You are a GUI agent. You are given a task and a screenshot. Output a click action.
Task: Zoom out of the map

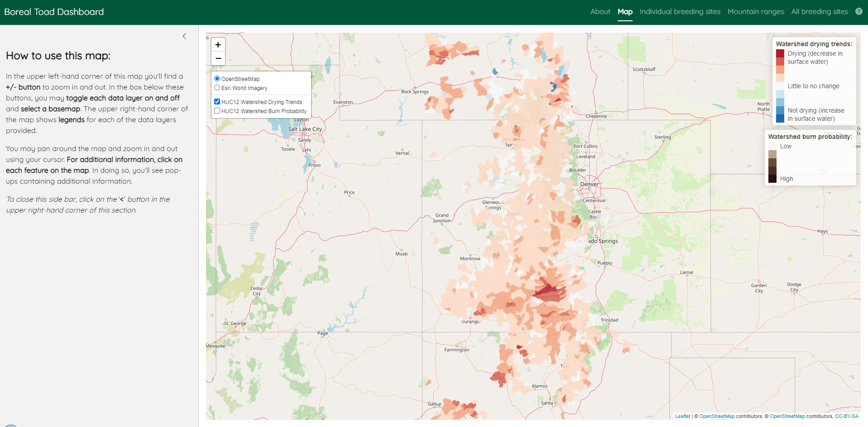tap(218, 58)
